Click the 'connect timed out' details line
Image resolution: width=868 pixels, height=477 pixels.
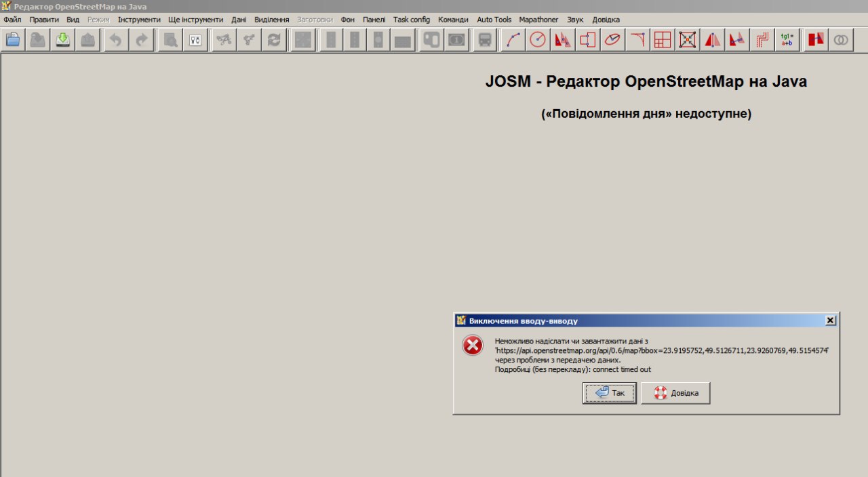click(573, 369)
